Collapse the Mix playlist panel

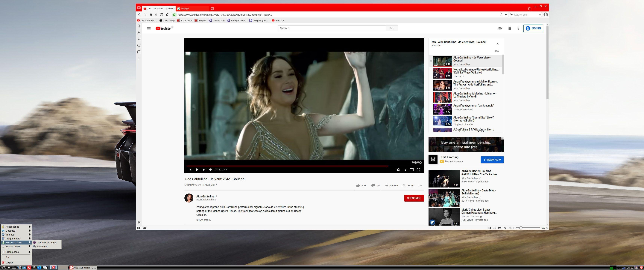[x=497, y=44]
